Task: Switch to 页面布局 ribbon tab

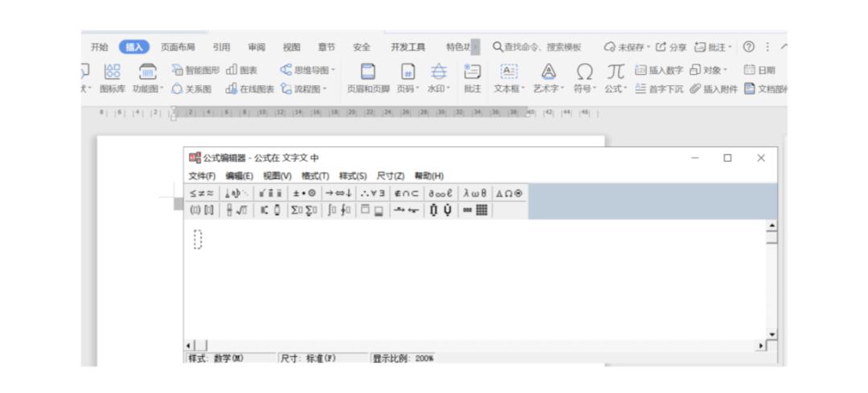Action: pyautogui.click(x=178, y=47)
